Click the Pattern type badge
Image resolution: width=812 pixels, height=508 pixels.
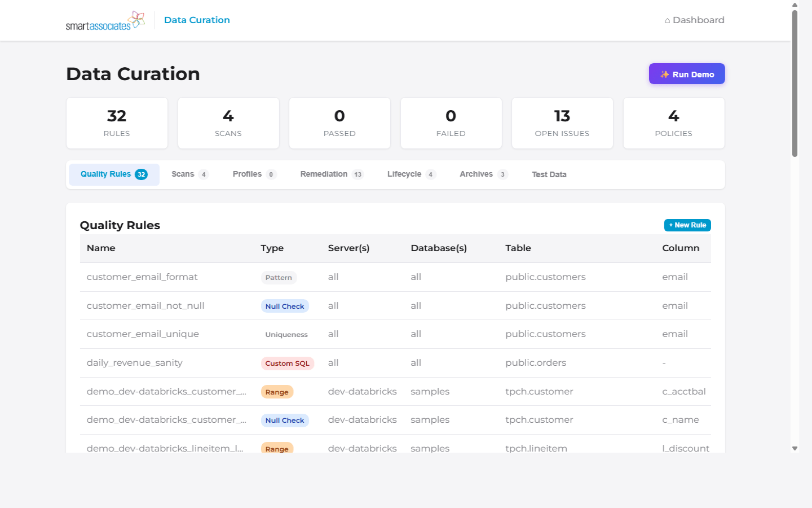point(279,277)
